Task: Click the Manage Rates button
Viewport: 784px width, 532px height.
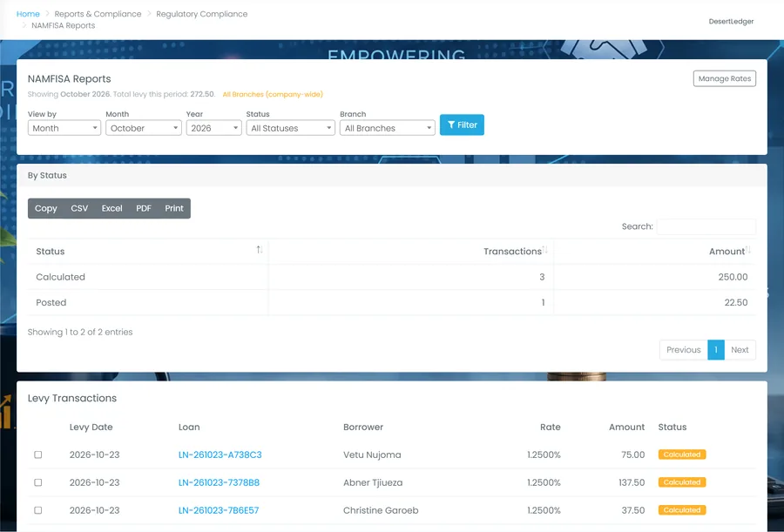Action: click(725, 78)
